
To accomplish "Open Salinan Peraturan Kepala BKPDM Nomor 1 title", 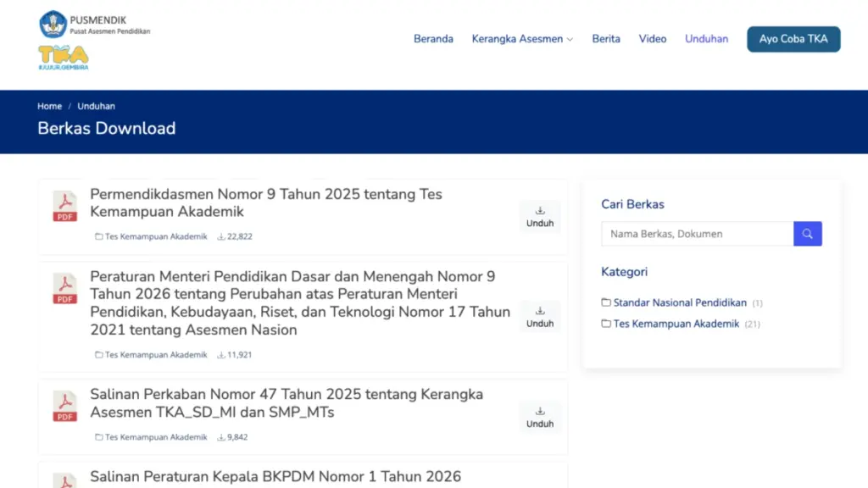I will click(275, 477).
